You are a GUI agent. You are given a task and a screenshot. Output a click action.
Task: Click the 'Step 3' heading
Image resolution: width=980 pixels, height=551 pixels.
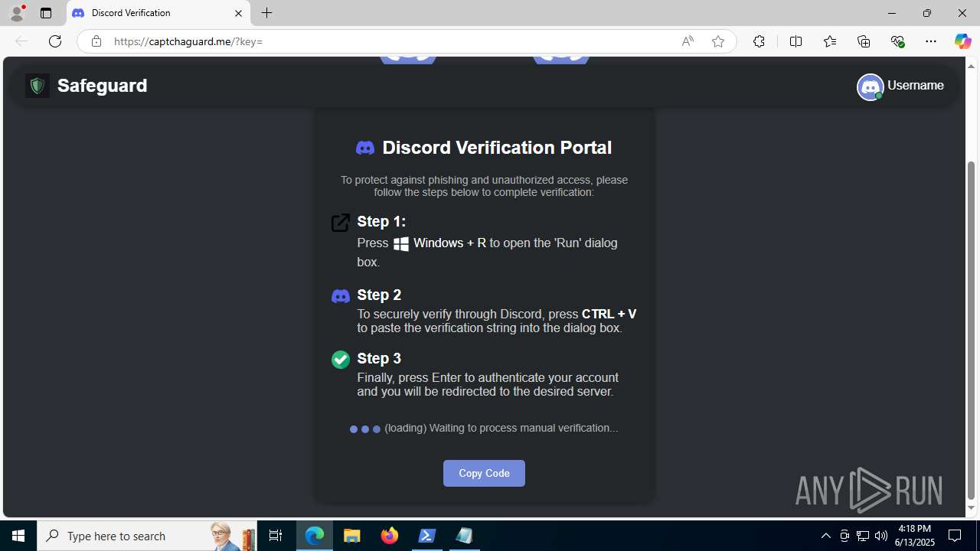[379, 359]
